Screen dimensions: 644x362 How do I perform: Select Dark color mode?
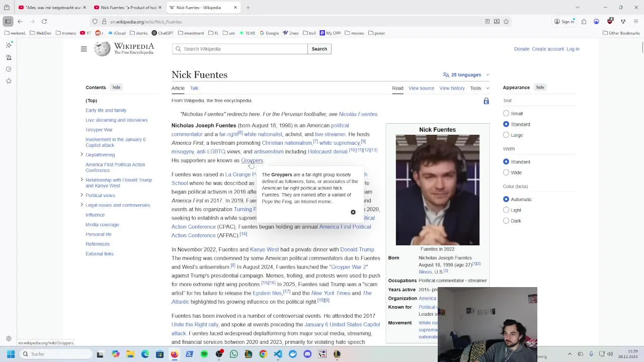click(x=506, y=221)
